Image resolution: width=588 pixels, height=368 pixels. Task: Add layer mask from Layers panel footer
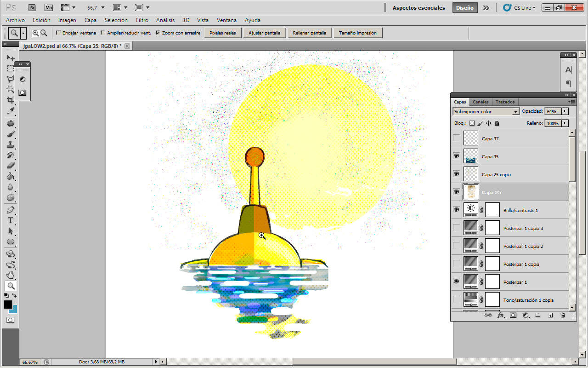coord(513,316)
